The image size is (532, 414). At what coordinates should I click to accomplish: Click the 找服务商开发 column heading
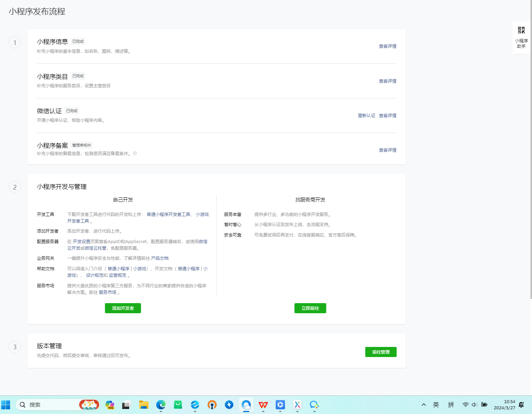coord(310,200)
